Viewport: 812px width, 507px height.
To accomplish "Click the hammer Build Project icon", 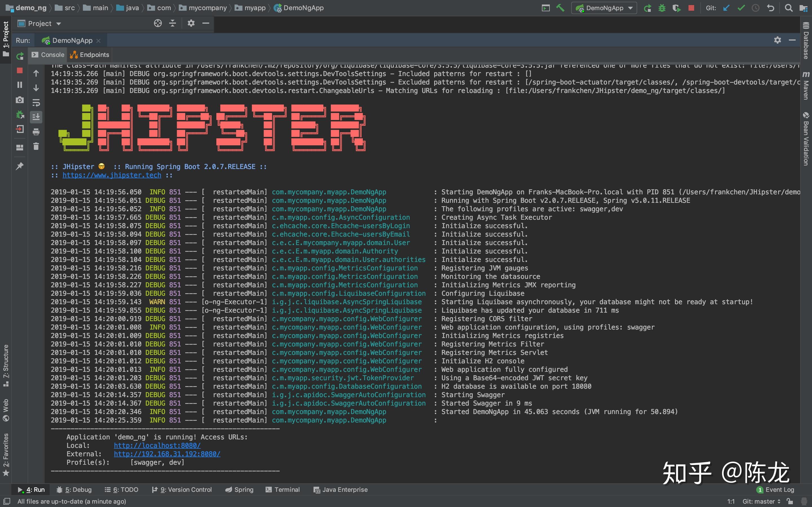I will click(560, 8).
